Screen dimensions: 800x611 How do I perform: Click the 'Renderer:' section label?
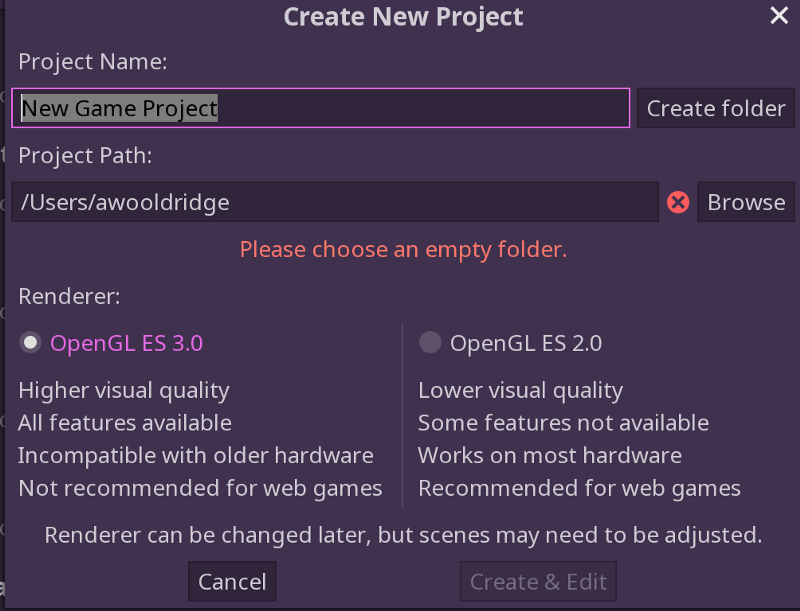click(x=69, y=296)
